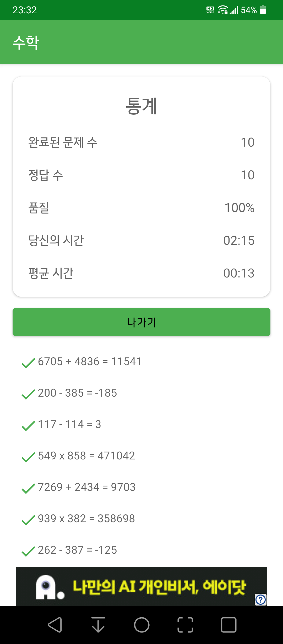Tap the screenshot capture frame icon

(x=185, y=625)
